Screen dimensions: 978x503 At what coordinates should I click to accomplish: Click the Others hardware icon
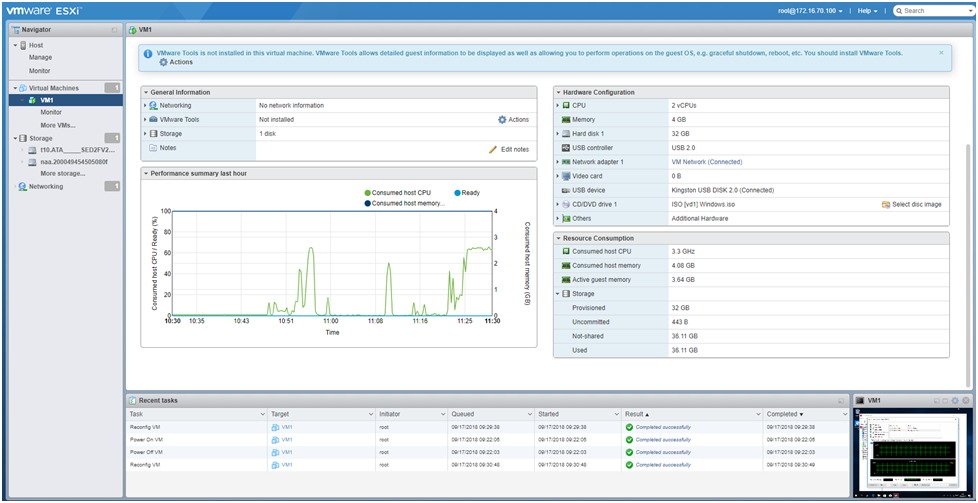click(x=566, y=218)
